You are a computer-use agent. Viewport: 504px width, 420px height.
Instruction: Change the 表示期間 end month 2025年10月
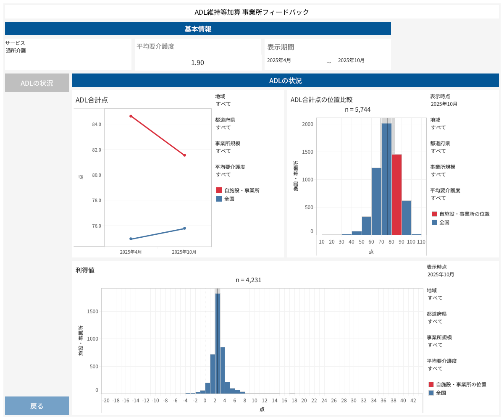352,60
